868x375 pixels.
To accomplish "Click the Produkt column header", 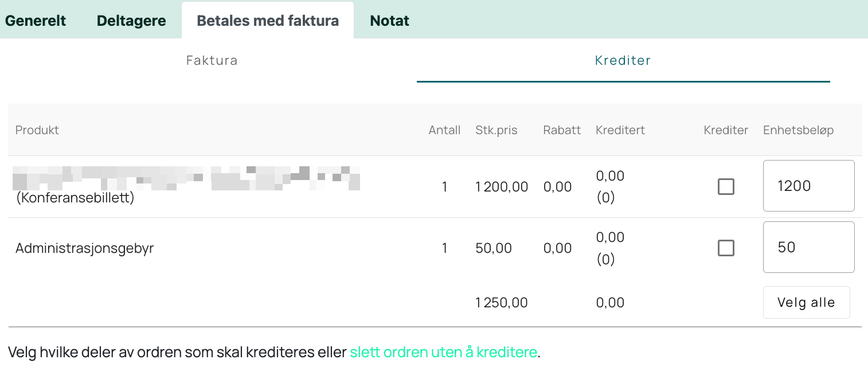I will click(37, 130).
